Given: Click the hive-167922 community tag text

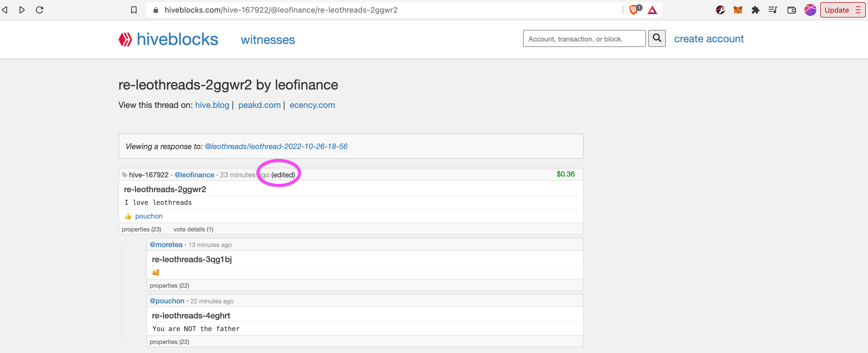Looking at the screenshot, I should [x=149, y=175].
